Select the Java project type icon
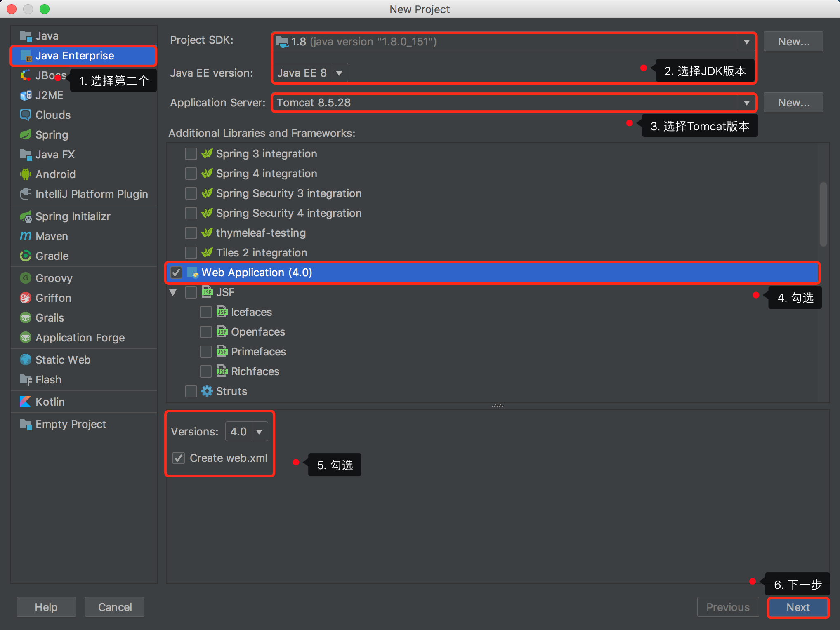Image resolution: width=840 pixels, height=630 pixels. click(26, 36)
